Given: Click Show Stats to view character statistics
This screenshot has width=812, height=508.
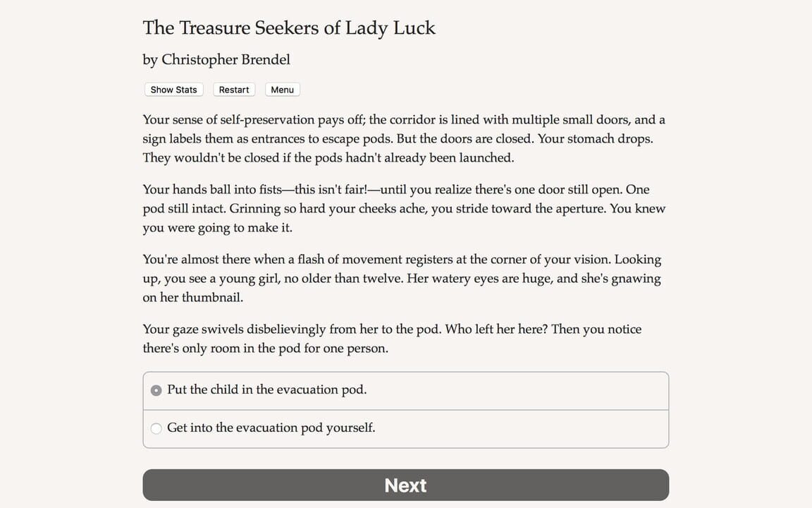Looking at the screenshot, I should coord(173,89).
